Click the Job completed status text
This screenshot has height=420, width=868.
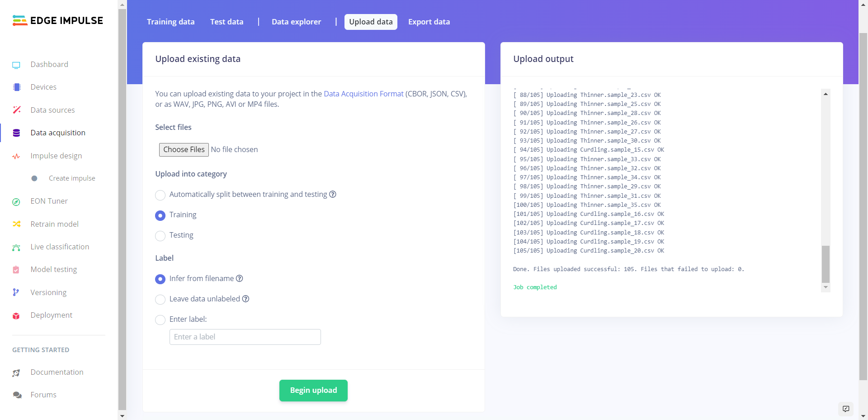535,287
